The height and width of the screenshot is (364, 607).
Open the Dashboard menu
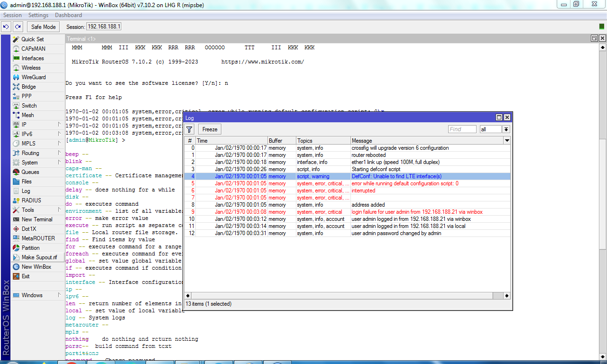click(x=68, y=15)
